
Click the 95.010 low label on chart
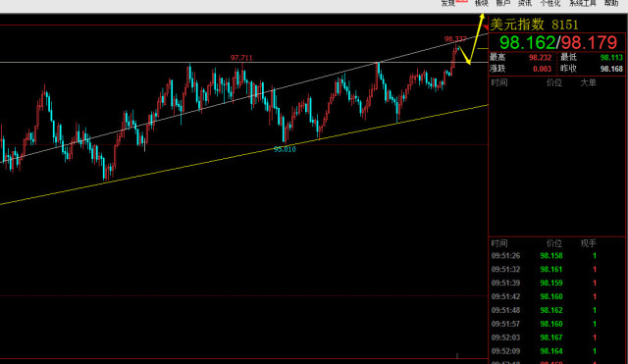click(285, 149)
